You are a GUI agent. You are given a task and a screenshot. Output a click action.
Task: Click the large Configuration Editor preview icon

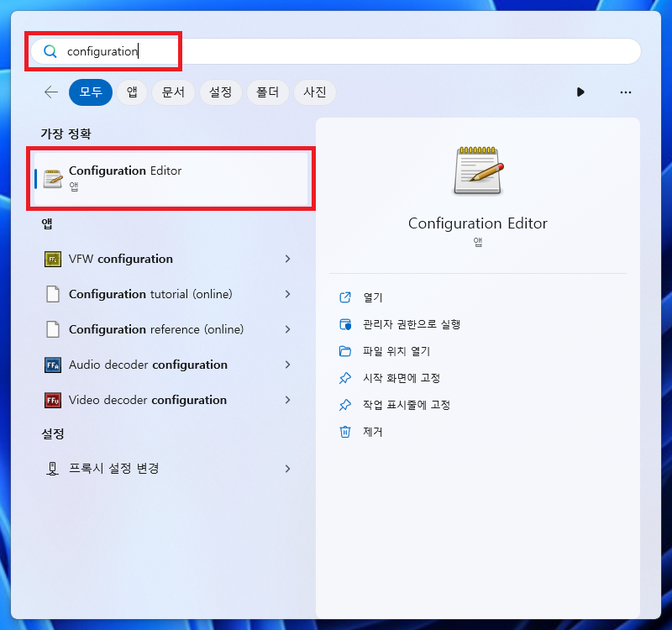pyautogui.click(x=478, y=171)
